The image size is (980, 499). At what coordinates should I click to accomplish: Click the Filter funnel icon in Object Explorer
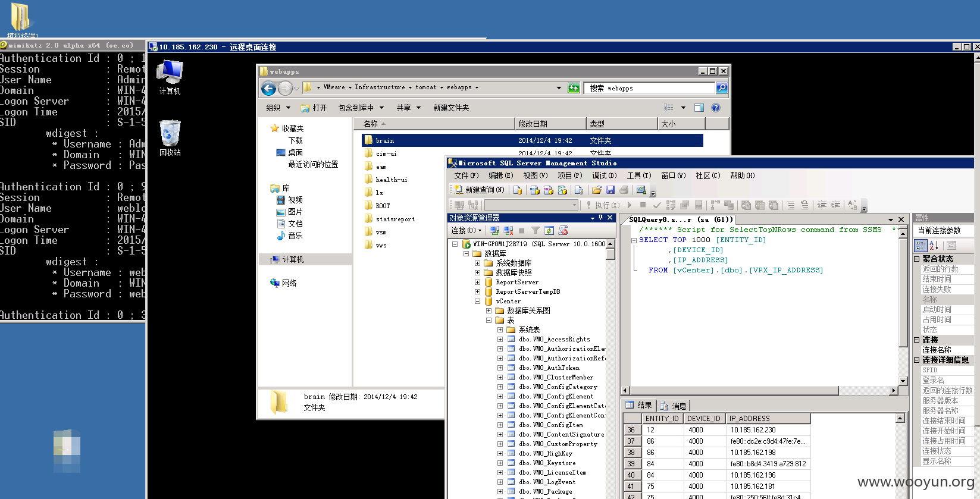point(536,230)
